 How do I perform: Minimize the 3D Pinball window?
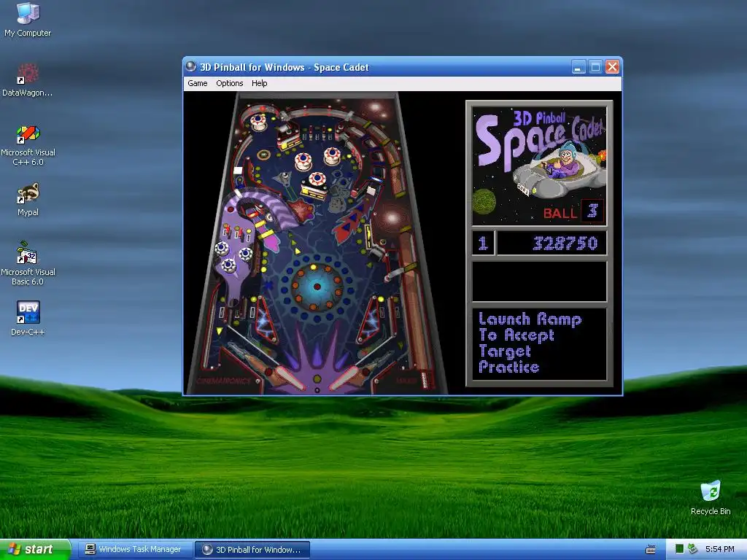click(578, 67)
